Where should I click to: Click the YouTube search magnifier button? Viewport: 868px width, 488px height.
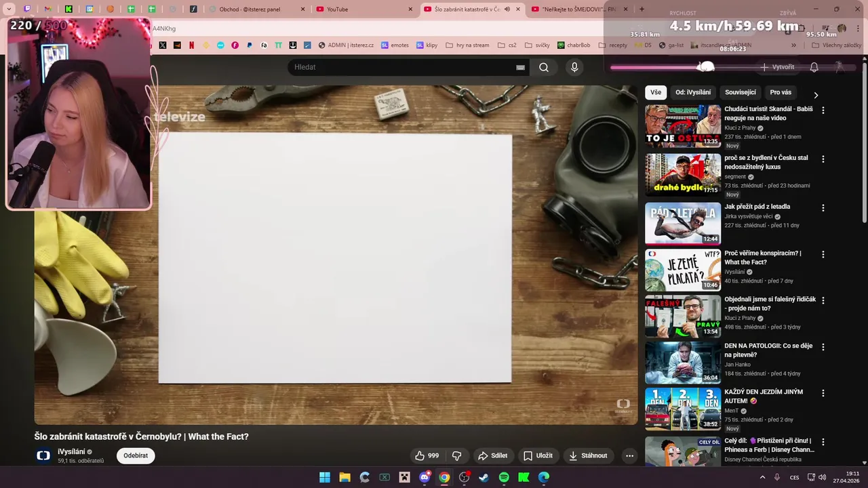coord(544,67)
